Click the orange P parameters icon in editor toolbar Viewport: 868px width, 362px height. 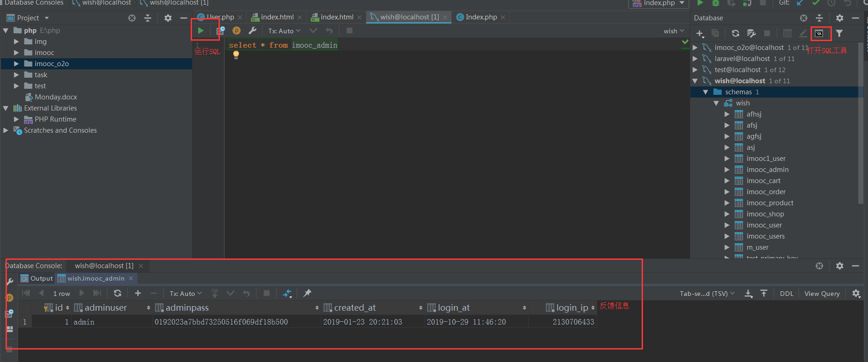pos(237,31)
